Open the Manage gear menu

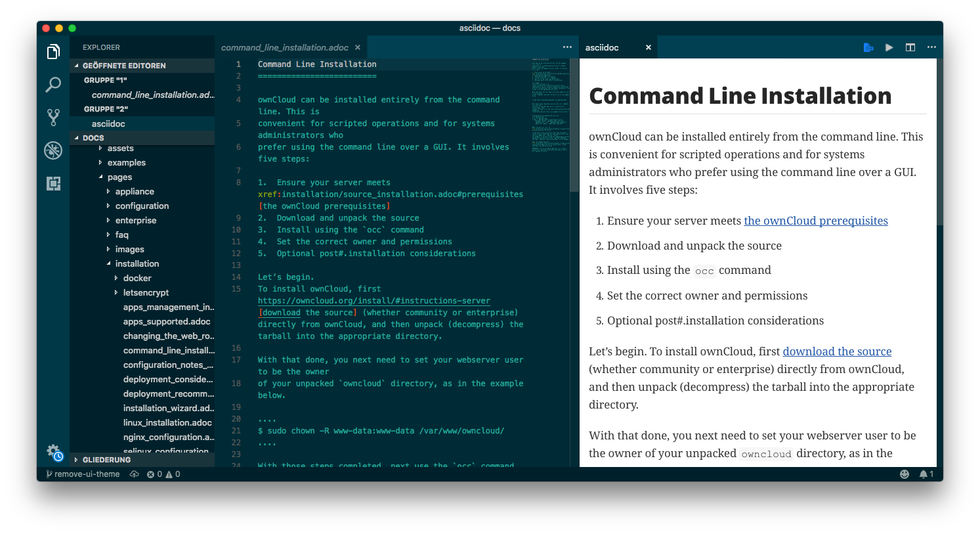[x=54, y=452]
